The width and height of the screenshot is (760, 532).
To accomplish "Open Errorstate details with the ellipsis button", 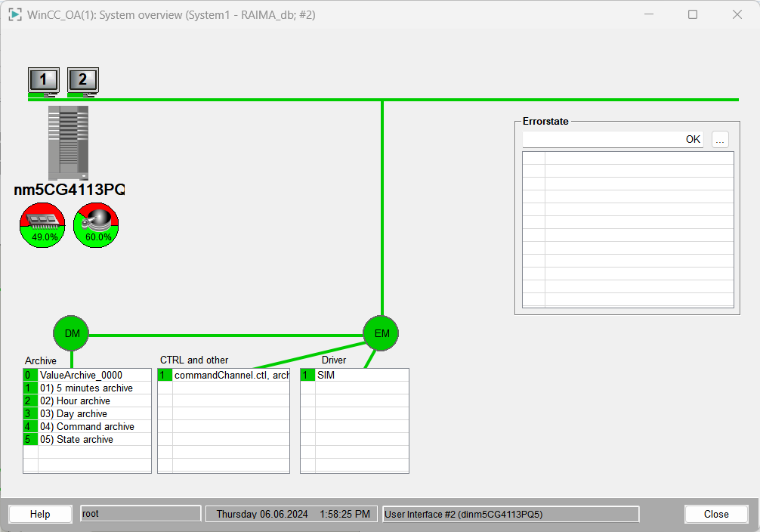I will coord(720,140).
